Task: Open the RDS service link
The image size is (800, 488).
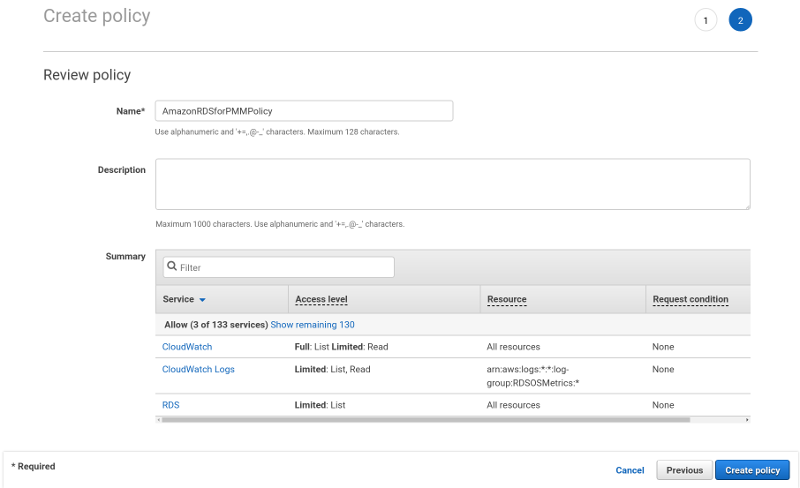Action: coord(170,405)
